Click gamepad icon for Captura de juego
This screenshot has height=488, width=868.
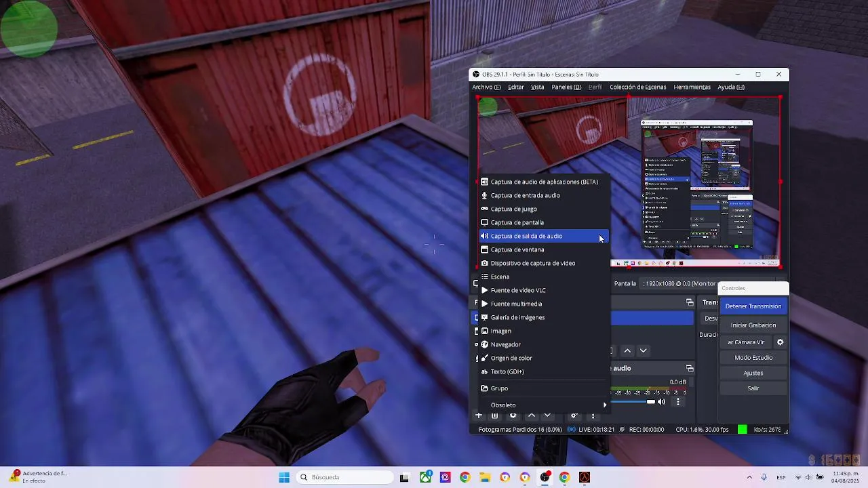coord(484,209)
